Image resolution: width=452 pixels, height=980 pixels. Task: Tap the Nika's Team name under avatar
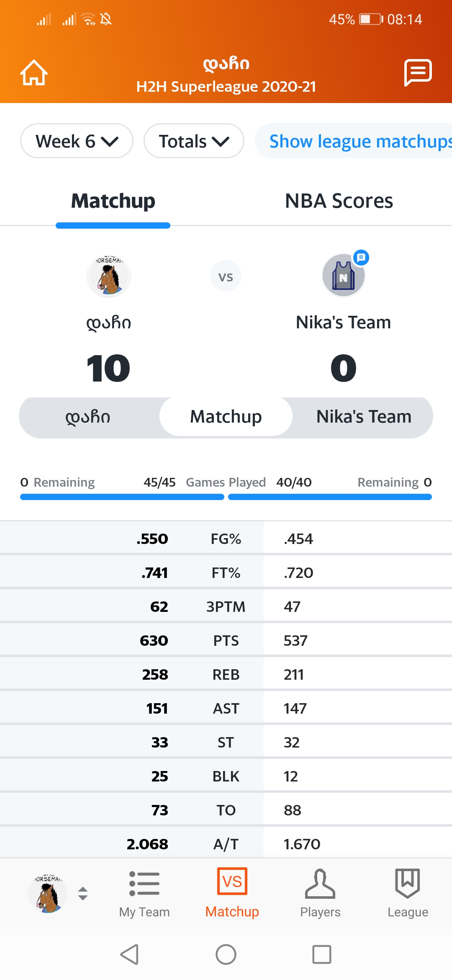pyautogui.click(x=343, y=322)
